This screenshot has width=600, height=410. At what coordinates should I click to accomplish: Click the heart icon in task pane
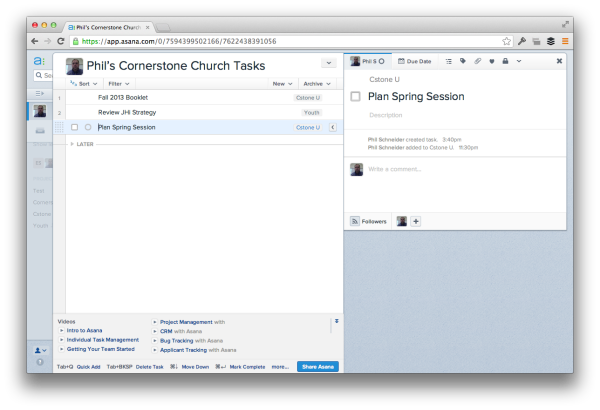(492, 61)
